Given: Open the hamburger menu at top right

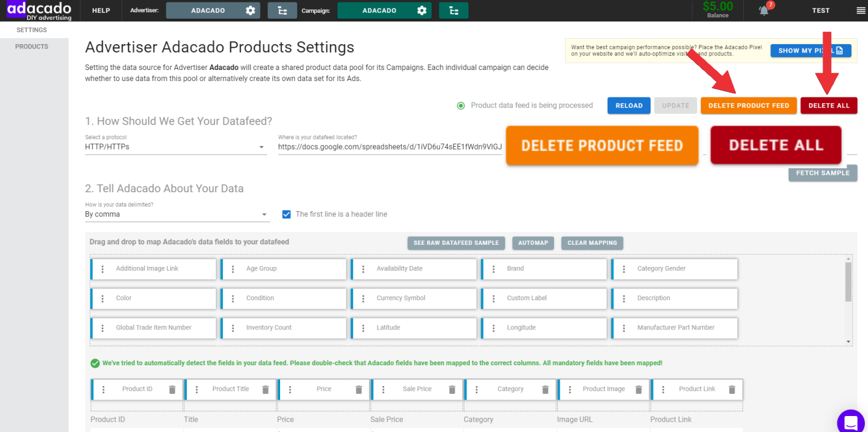Looking at the screenshot, I should click(860, 10).
